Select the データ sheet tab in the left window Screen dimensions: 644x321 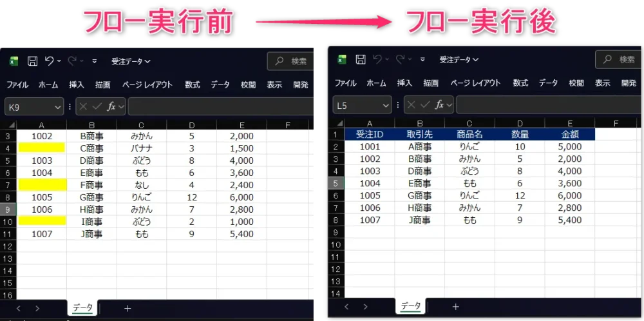[x=82, y=308]
